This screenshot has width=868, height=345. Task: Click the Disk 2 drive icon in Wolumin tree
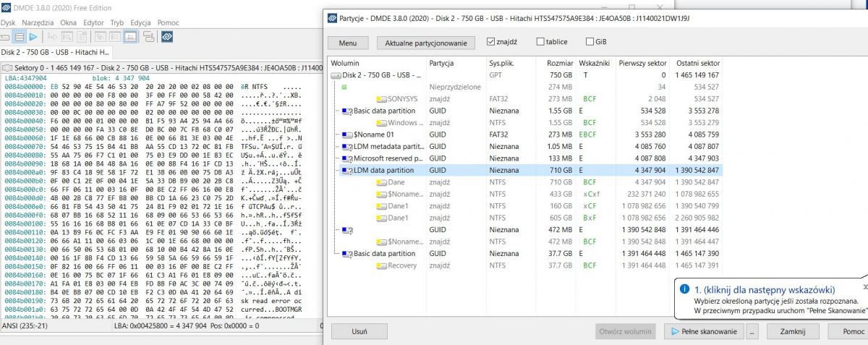336,75
